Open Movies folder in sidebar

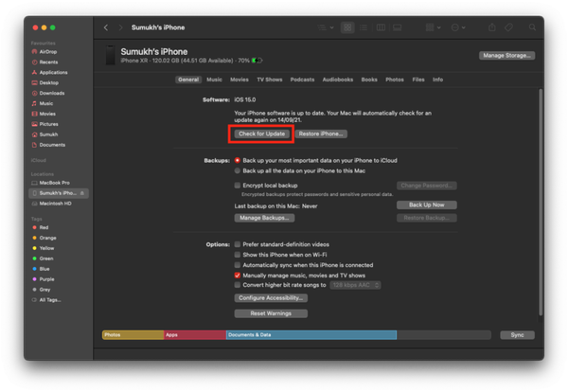tap(44, 114)
